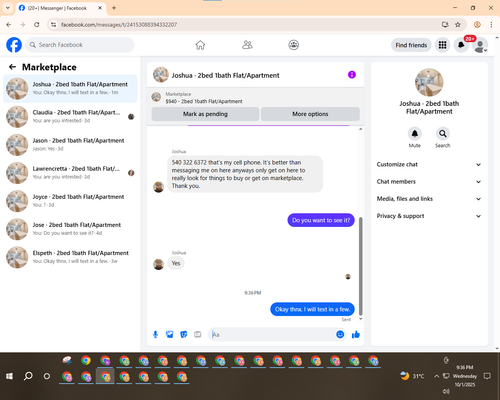Open the Chrome three-dot menu
Image resolution: width=500 pixels, height=400 pixels.
491,24
